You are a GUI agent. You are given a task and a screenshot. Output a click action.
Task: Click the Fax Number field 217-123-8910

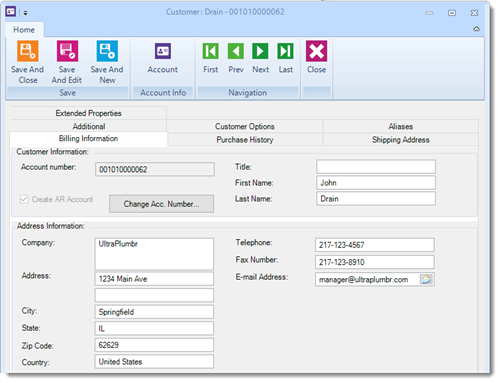tap(375, 262)
